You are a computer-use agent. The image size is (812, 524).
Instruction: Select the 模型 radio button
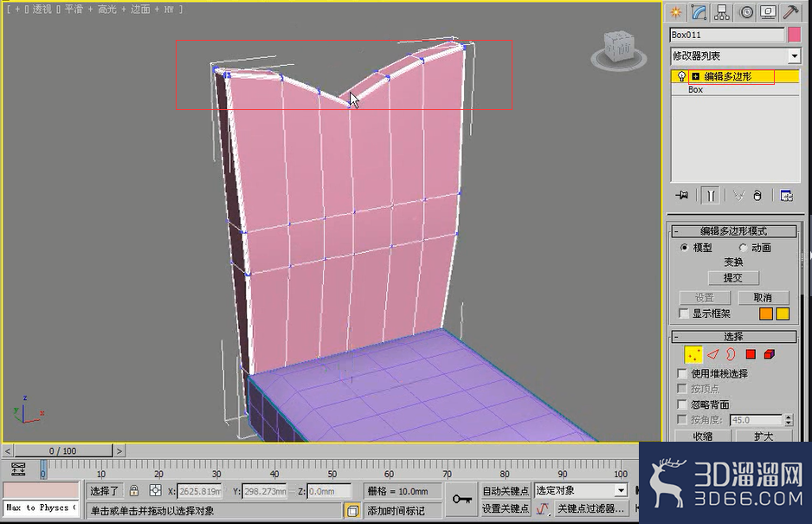tap(684, 248)
